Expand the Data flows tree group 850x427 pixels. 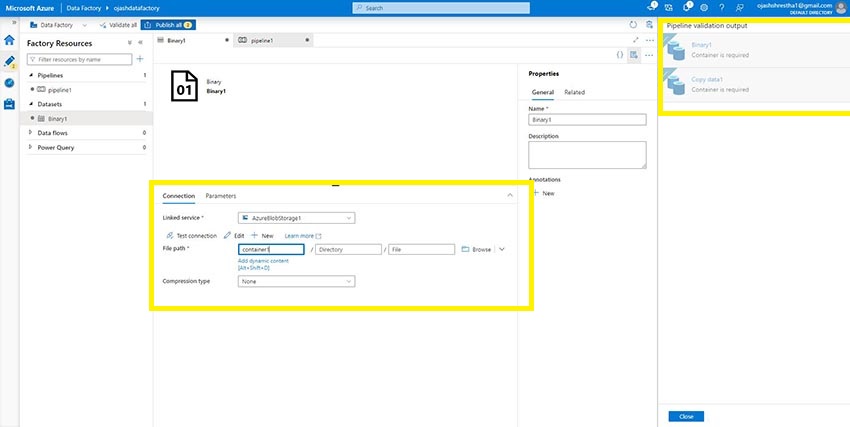pyautogui.click(x=30, y=133)
